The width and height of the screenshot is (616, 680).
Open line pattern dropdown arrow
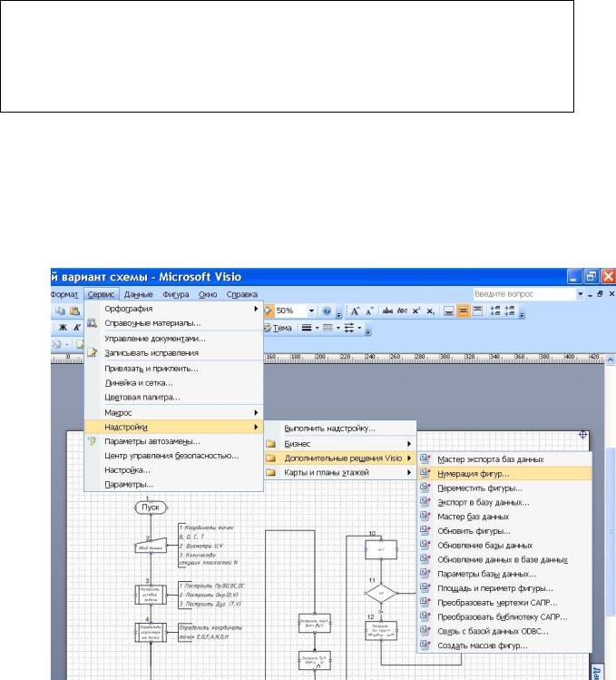tap(338, 328)
